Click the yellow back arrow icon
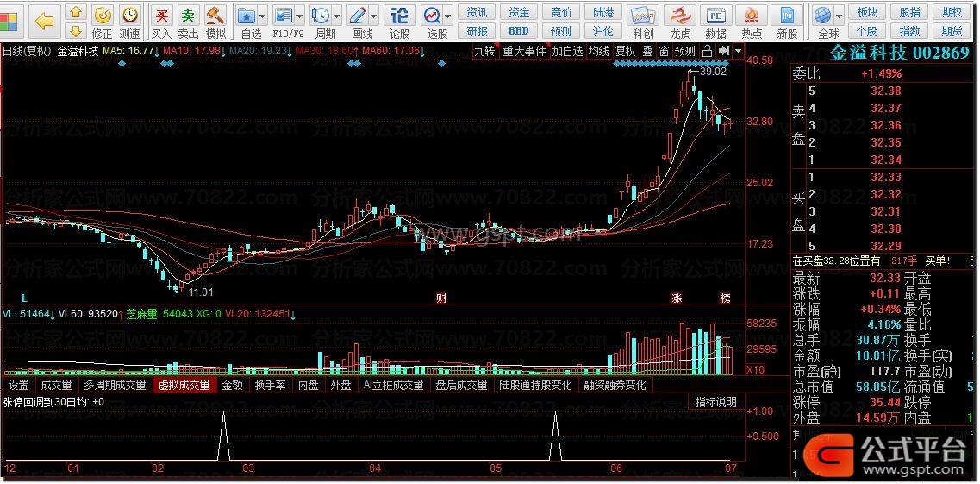This screenshot has height=484, width=980. point(44,22)
